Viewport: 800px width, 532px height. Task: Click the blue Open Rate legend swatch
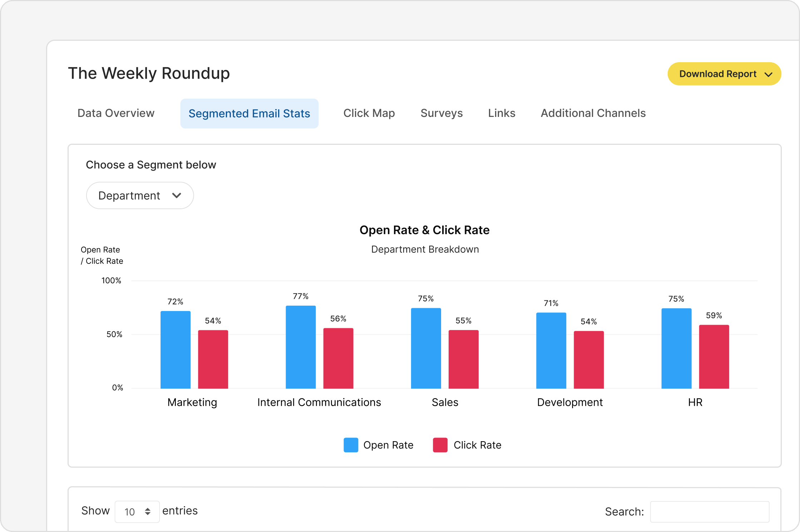pos(351,445)
